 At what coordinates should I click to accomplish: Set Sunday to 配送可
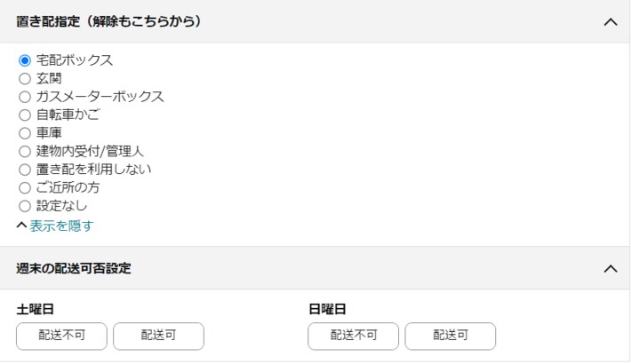[x=450, y=336]
